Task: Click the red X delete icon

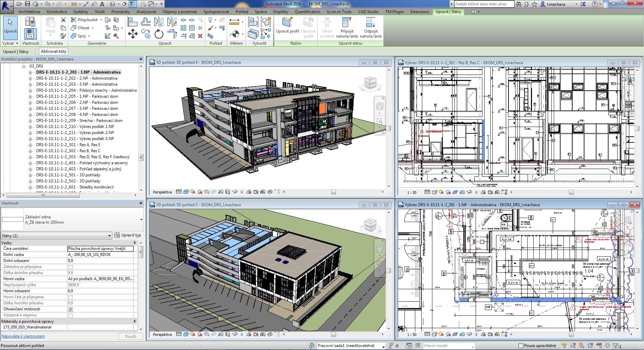Action: point(200,36)
